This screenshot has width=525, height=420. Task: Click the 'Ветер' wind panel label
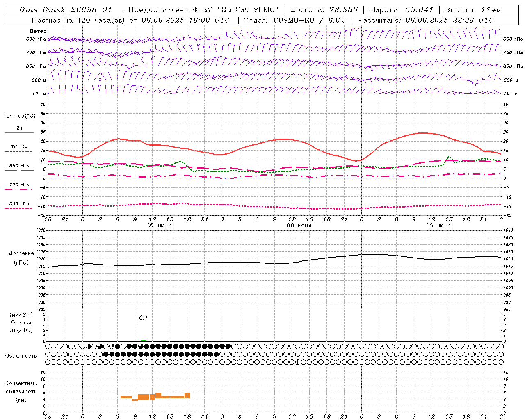pos(38,31)
